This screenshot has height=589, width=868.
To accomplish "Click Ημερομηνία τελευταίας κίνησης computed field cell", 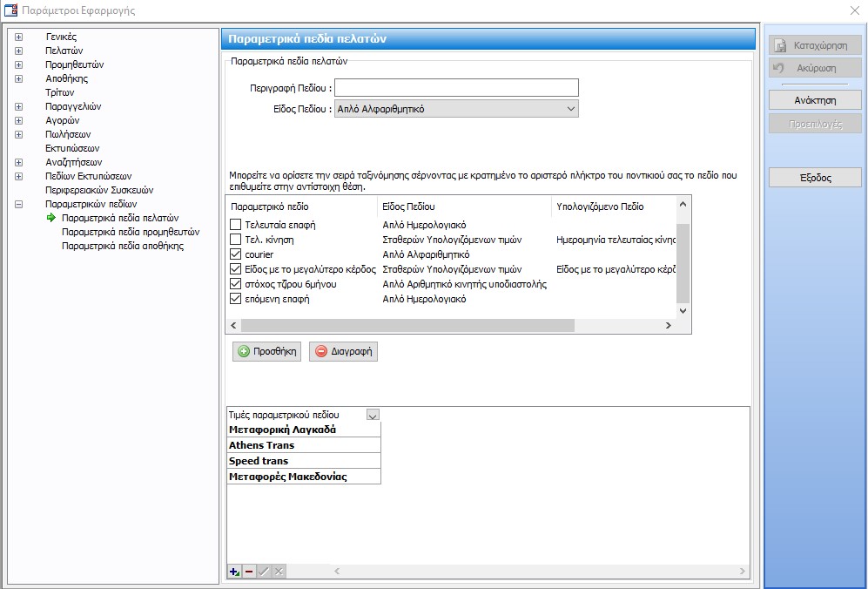I will 616,240.
